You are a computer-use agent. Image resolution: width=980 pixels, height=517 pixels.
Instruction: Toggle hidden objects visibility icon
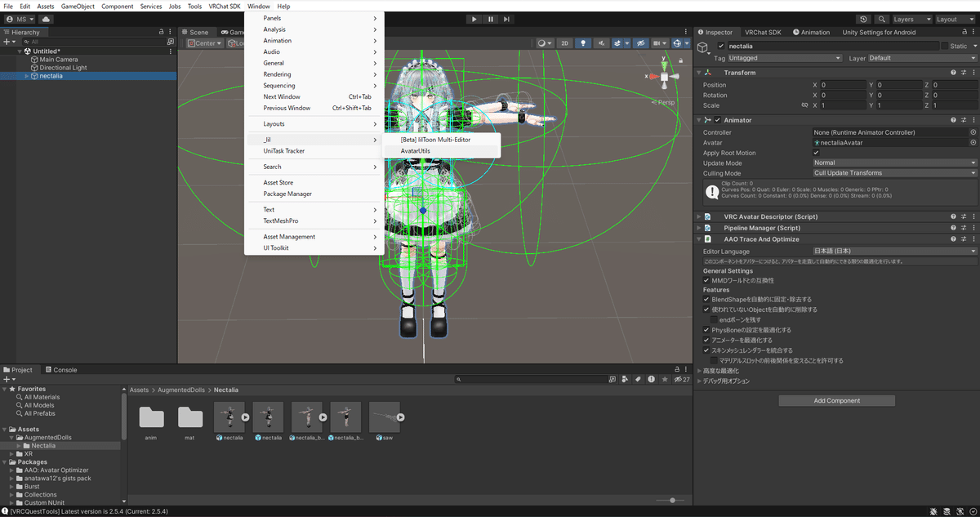point(640,43)
